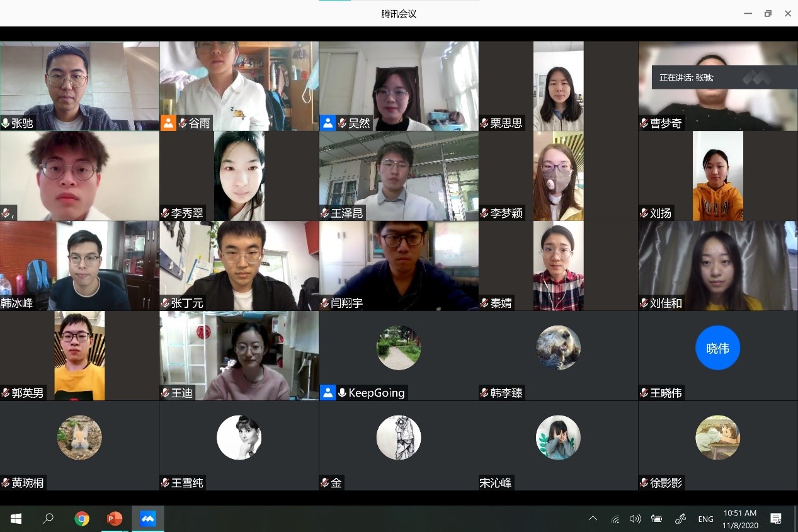Click the orange host icon beside 谷雨

point(168,123)
